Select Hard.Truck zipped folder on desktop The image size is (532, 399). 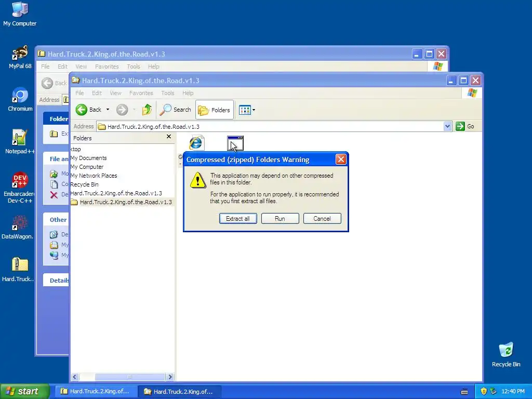[x=18, y=270]
